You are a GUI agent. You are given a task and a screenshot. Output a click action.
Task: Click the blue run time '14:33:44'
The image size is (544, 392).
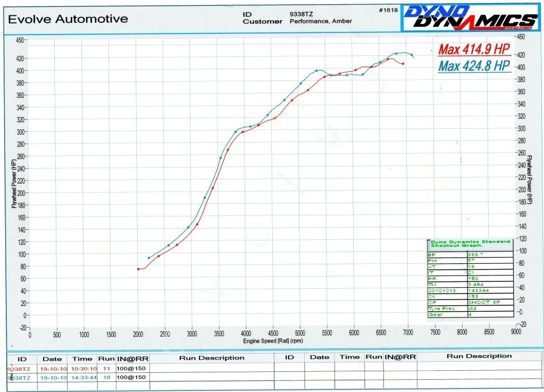84,378
